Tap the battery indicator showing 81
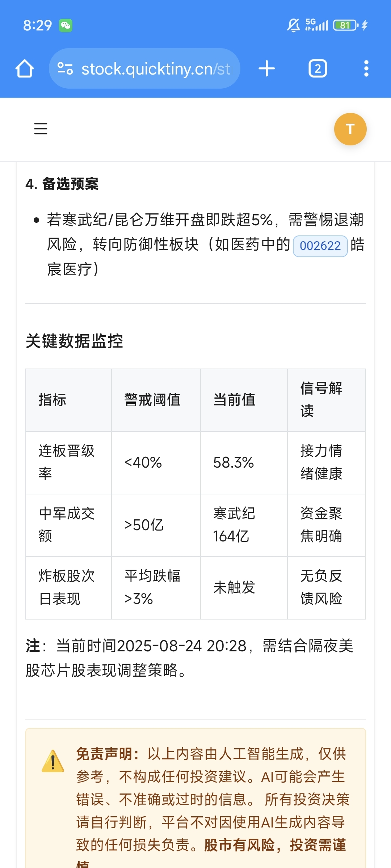Image resolution: width=391 pixels, height=868 pixels. tap(345, 25)
